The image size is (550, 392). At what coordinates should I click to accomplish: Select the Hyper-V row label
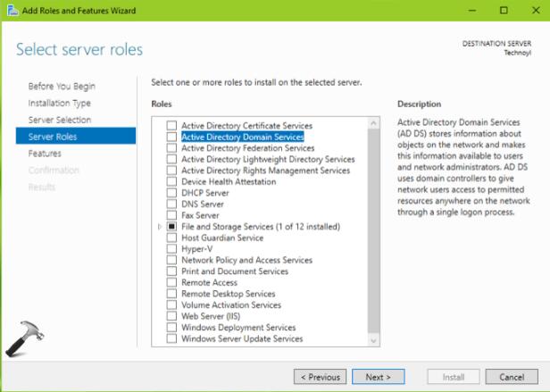tap(197, 249)
